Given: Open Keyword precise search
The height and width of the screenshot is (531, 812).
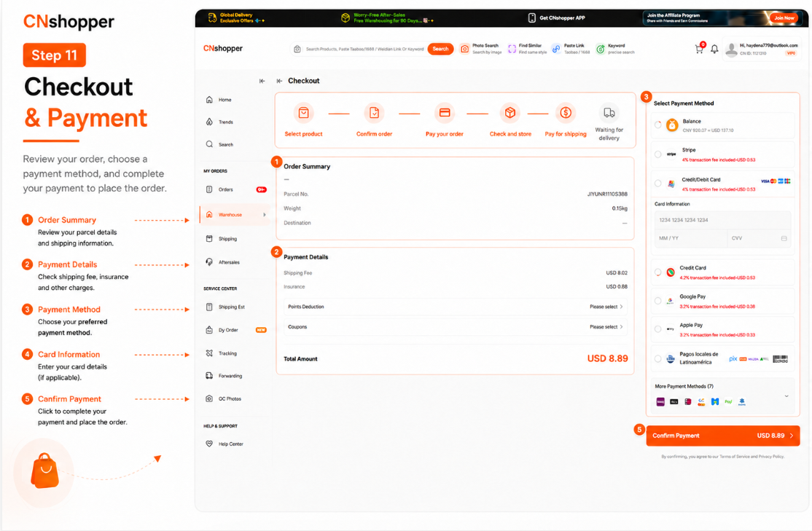Looking at the screenshot, I should pyautogui.click(x=615, y=49).
